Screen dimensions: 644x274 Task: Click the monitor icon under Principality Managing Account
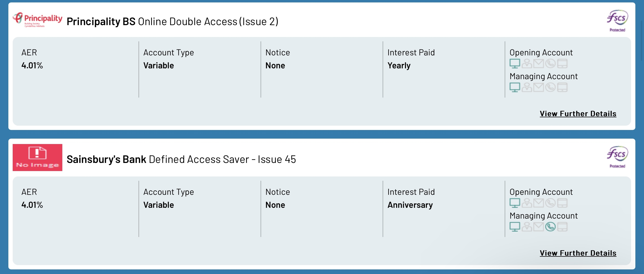[x=515, y=87]
